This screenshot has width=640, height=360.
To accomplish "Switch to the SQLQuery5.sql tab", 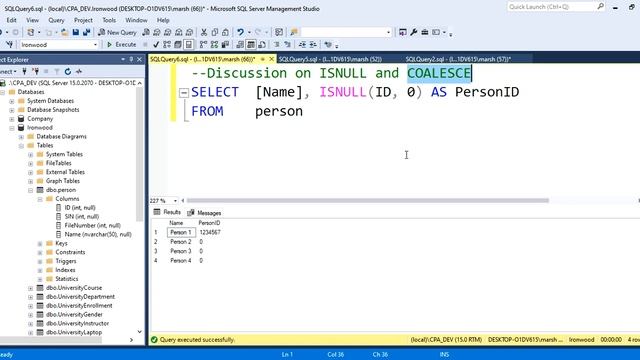I will tap(330, 60).
